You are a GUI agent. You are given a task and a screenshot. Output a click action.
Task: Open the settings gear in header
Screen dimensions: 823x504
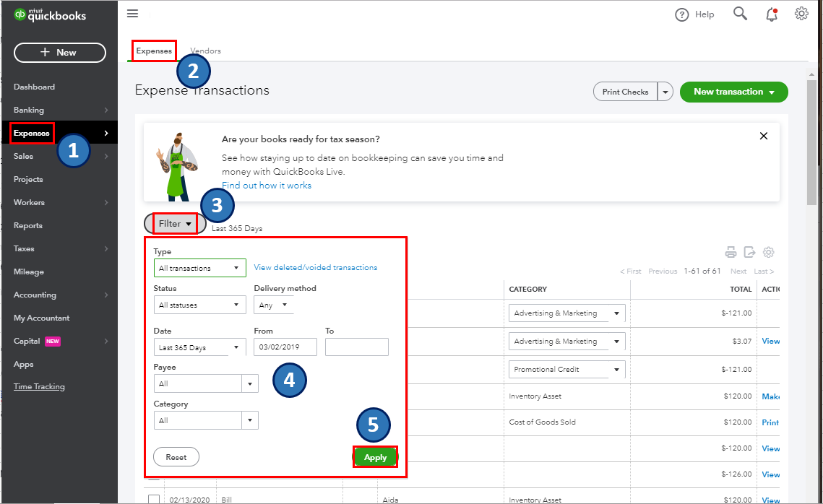click(x=801, y=14)
